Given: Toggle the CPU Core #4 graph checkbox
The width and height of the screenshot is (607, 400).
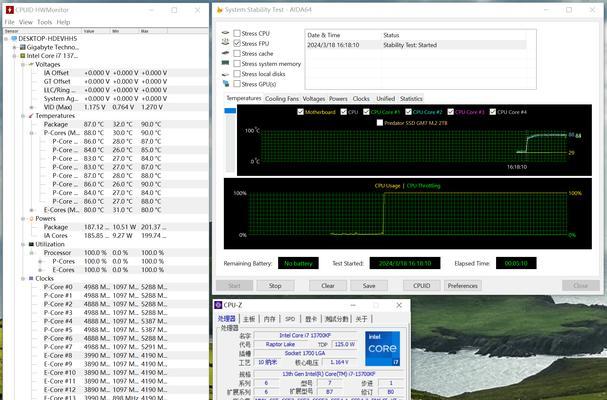Looking at the screenshot, I should (x=492, y=112).
